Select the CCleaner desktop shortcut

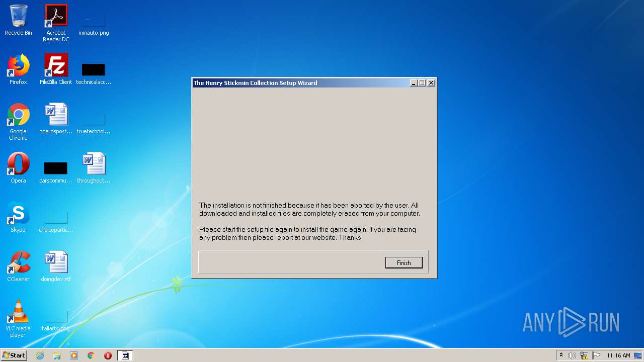click(18, 267)
